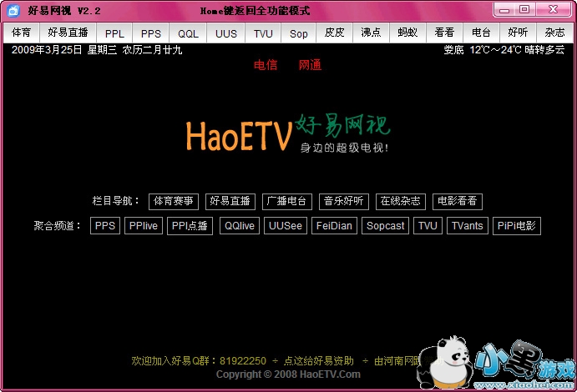This screenshot has width=577, height=392.
Task: Select the 沸点 tab
Action: click(371, 33)
